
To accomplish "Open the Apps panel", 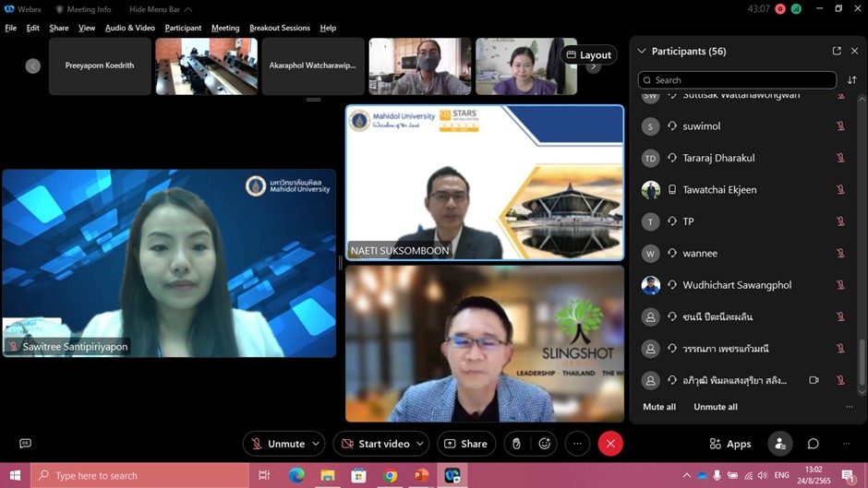I will 729,444.
